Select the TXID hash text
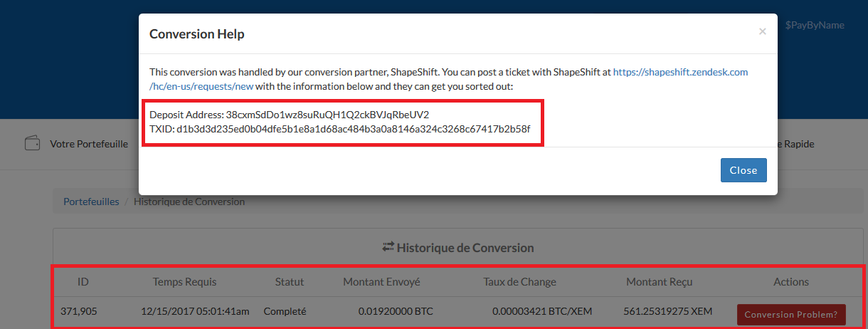The height and width of the screenshot is (329, 868). (353, 130)
